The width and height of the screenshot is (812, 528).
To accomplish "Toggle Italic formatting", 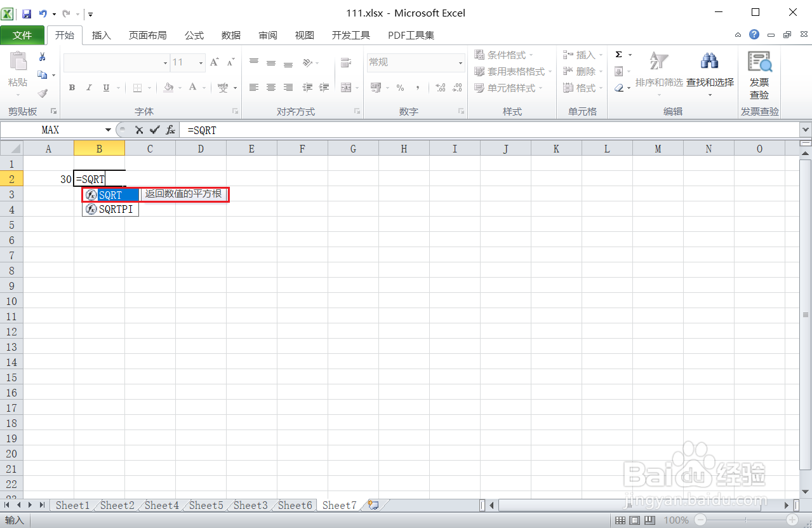I will tap(89, 88).
